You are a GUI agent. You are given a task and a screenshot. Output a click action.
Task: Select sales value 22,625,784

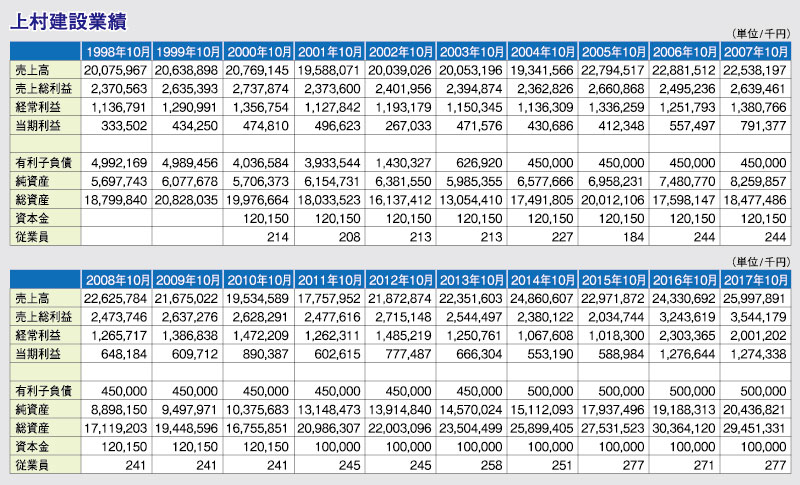pos(116,299)
